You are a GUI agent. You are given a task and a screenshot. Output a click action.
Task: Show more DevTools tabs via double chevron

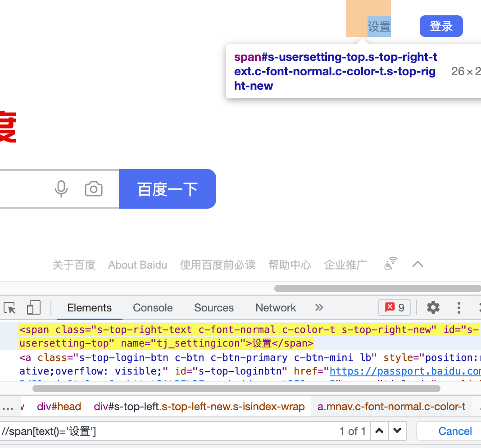[x=319, y=308]
